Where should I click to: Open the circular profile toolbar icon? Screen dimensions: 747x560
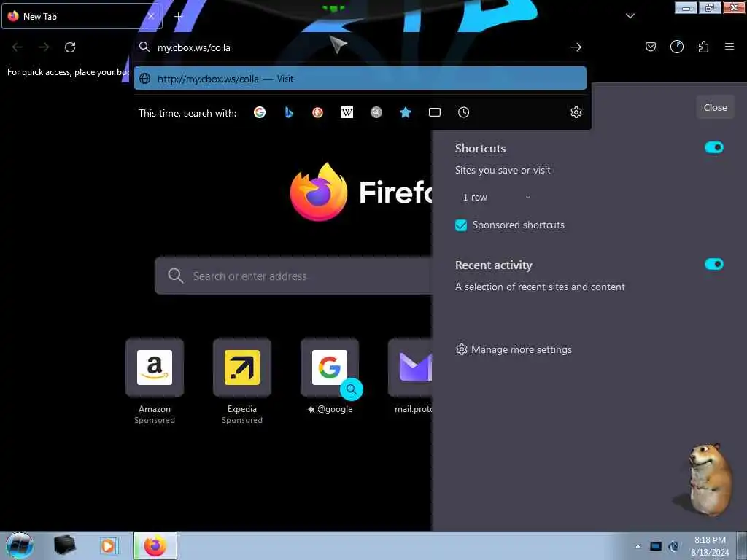click(x=677, y=47)
